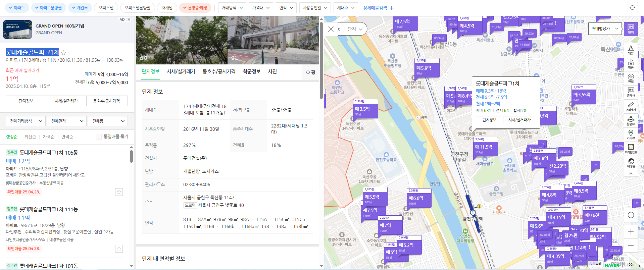Refresh filters with the reset icon
644x270 pixels.
[x=632, y=8]
